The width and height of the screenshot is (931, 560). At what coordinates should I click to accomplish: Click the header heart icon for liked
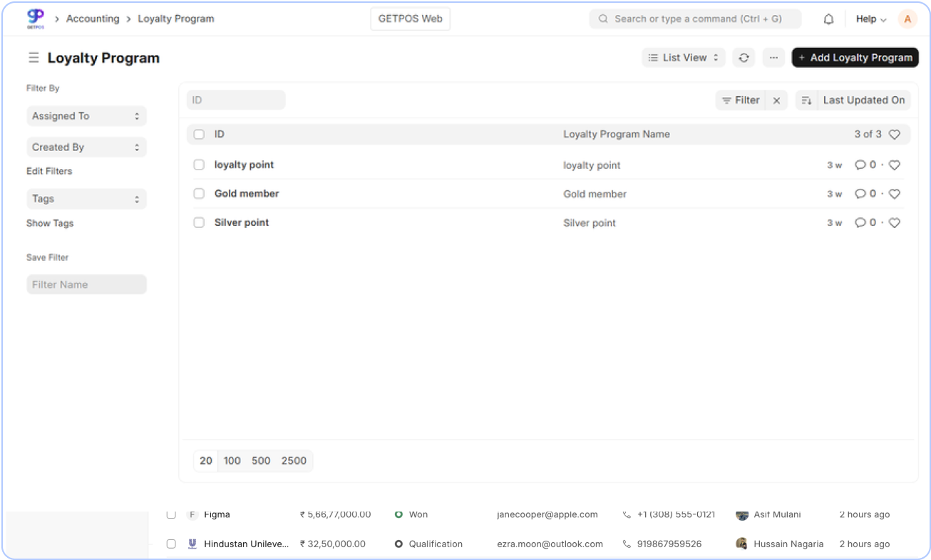(895, 134)
